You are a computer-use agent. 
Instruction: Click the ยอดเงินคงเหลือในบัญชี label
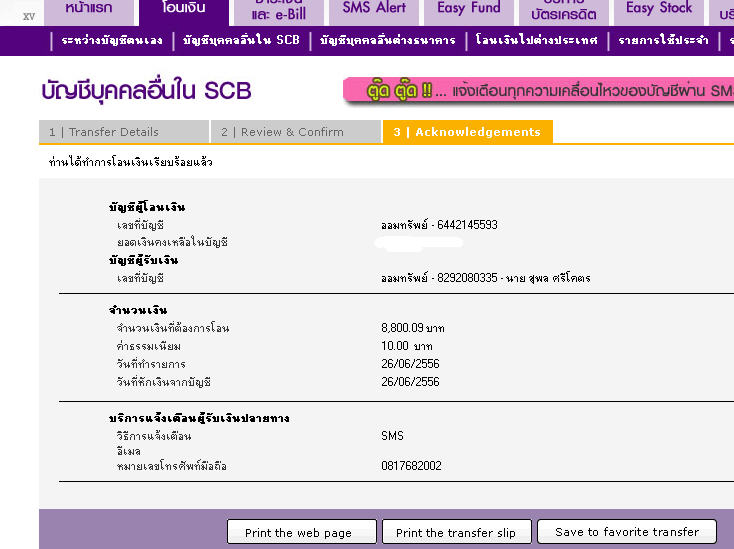pos(172,242)
